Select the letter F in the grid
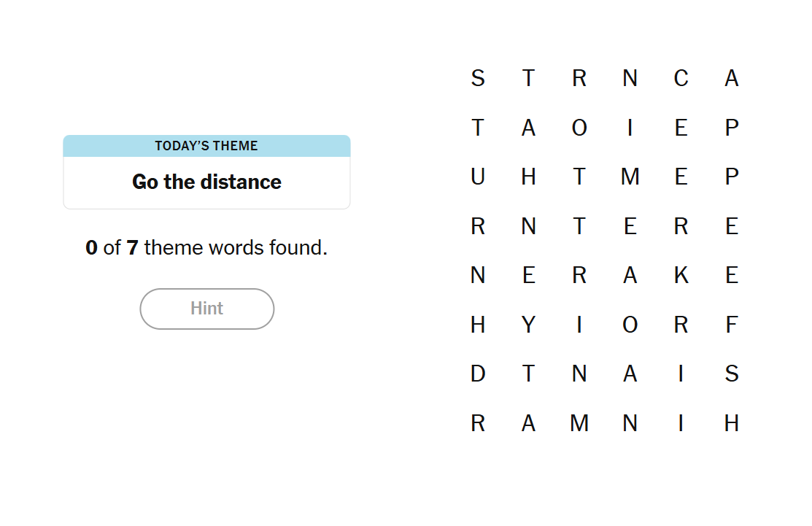 tap(732, 325)
